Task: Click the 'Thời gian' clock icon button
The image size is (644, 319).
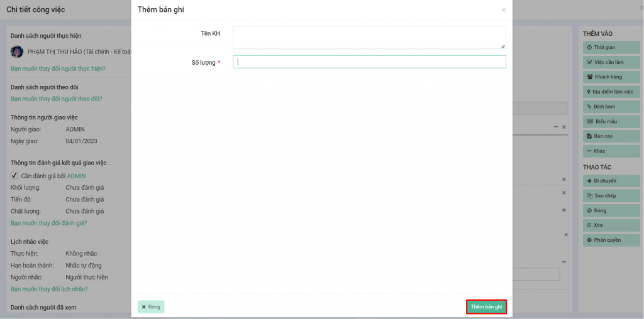Action: pos(611,47)
